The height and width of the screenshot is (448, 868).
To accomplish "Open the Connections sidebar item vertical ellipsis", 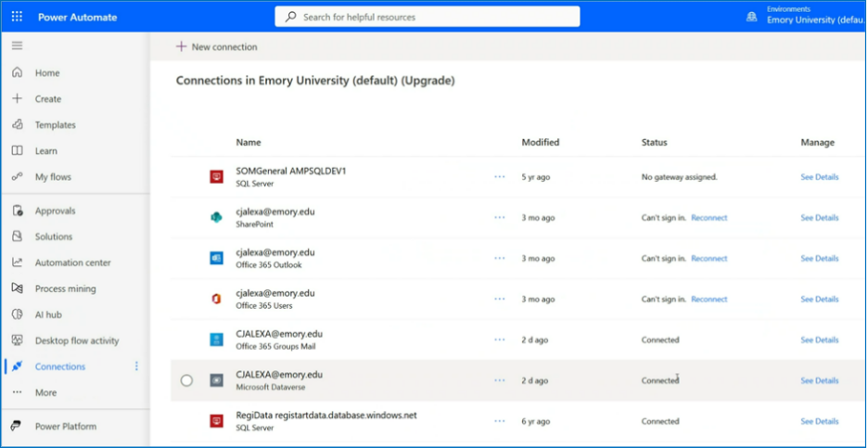I will [136, 366].
